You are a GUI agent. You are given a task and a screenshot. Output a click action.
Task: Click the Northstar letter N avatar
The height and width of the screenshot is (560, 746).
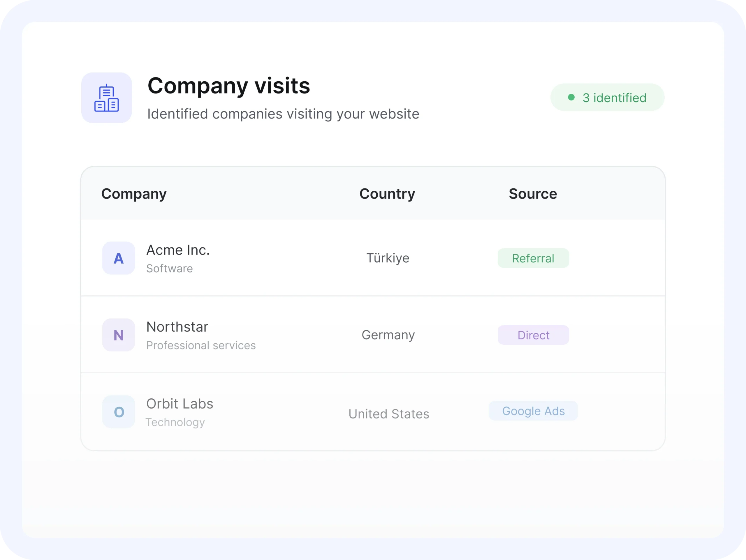point(119,335)
